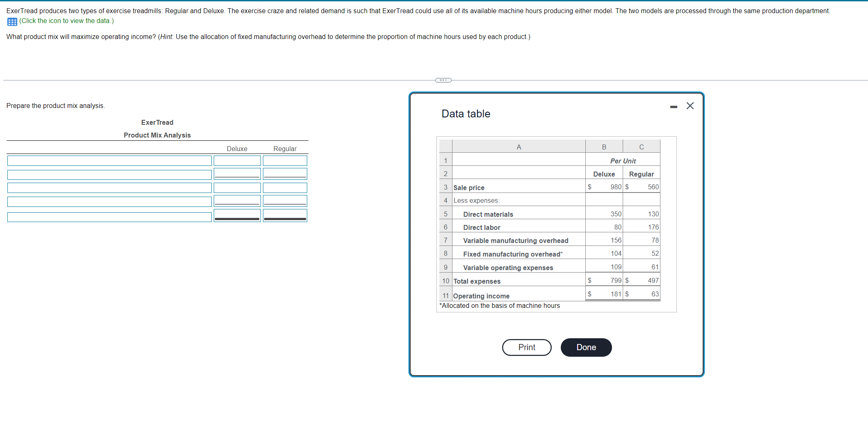Focus the last-row Regular total field
The height and width of the screenshot is (438, 868).
click(285, 216)
